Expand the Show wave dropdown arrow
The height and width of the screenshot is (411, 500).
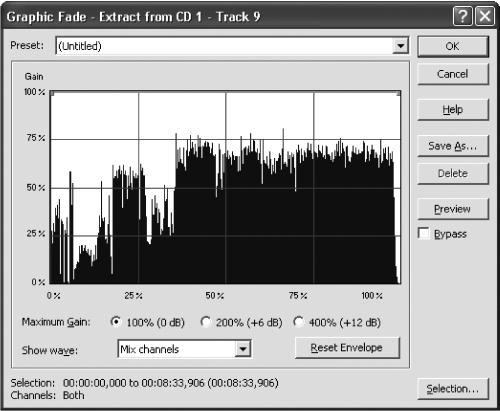click(243, 349)
